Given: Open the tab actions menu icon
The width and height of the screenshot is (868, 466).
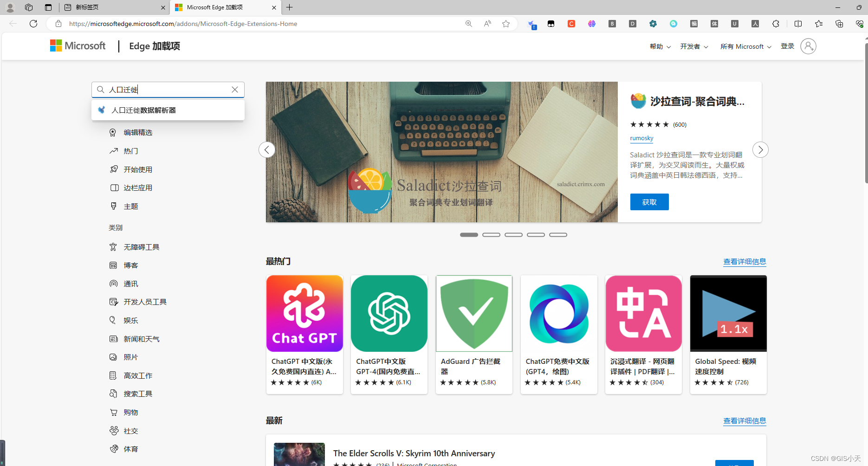Looking at the screenshot, I should [x=48, y=7].
